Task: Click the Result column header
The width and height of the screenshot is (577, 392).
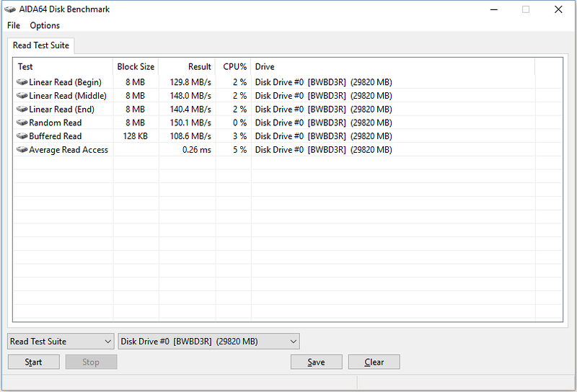Action: [x=187, y=66]
